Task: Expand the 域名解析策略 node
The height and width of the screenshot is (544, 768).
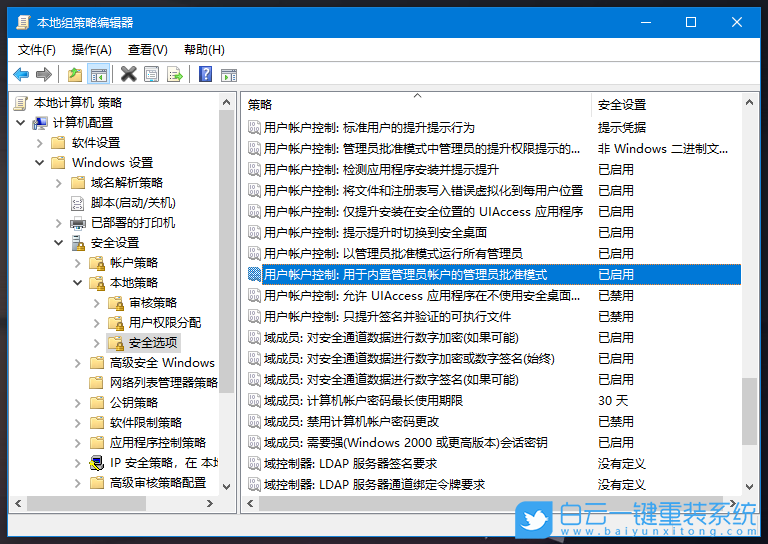Action: click(x=59, y=183)
